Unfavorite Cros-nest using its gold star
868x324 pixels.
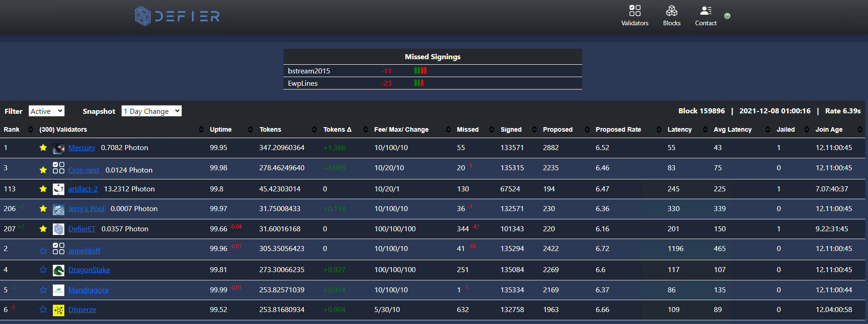(43, 170)
